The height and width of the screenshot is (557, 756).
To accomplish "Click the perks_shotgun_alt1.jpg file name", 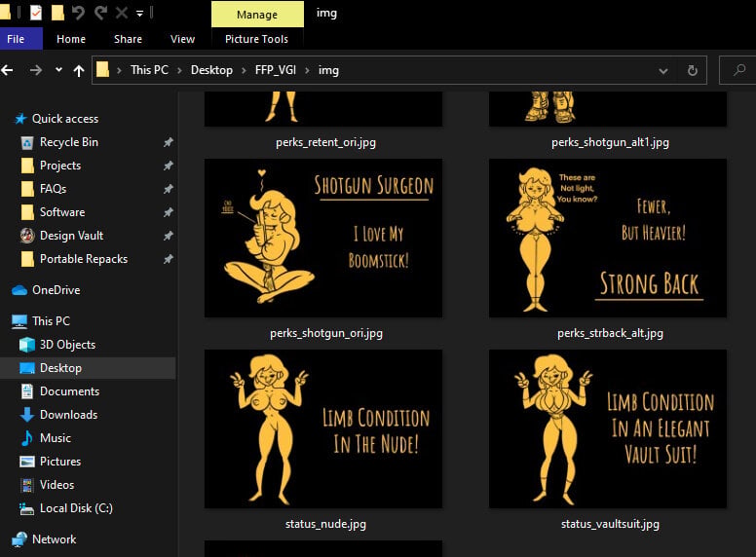I will coord(610,142).
